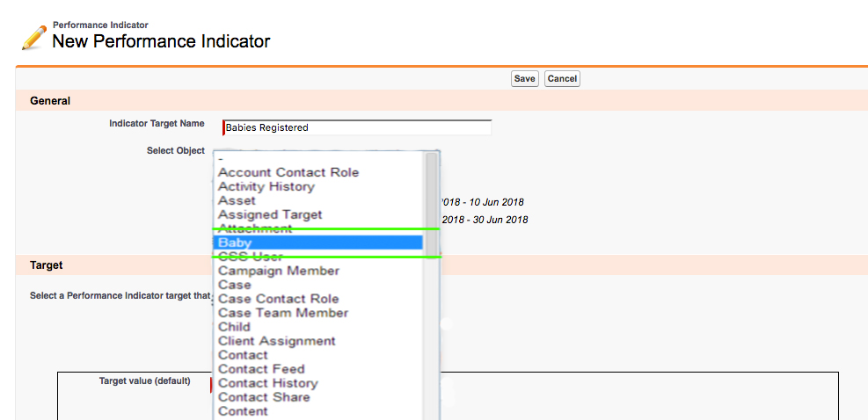This screenshot has width=868, height=420.
Task: Pick Asset from the dropdown list
Action: [x=237, y=200]
